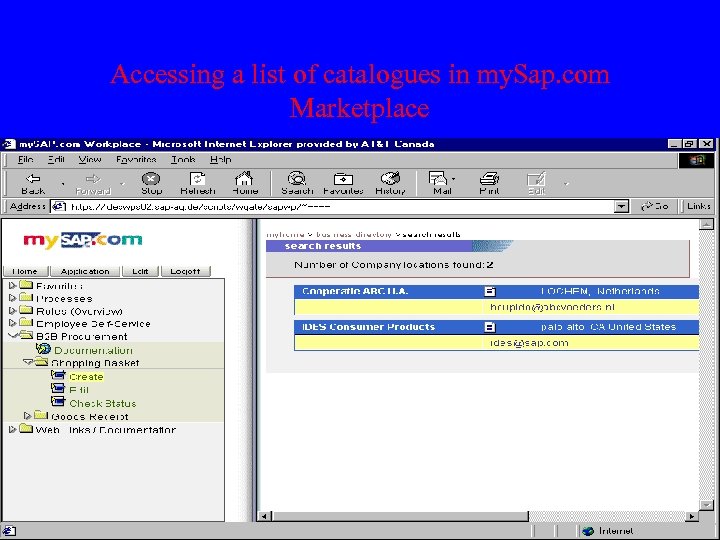This screenshot has width=720, height=540.
Task: Expand the Processes tree folder
Action: pos(12,298)
